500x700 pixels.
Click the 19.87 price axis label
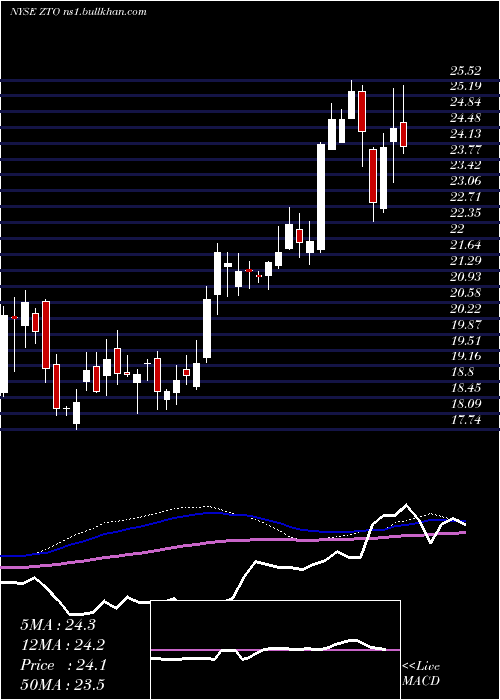466,325
